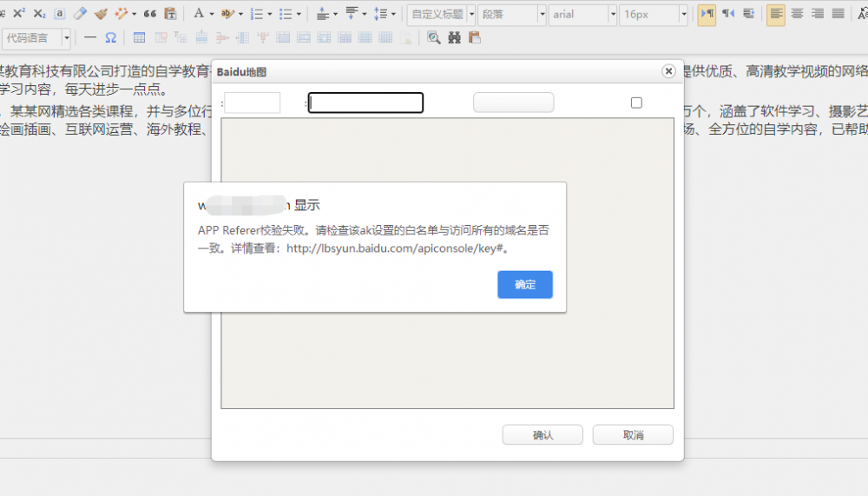Toggle character border icon

pyautogui.click(x=59, y=13)
